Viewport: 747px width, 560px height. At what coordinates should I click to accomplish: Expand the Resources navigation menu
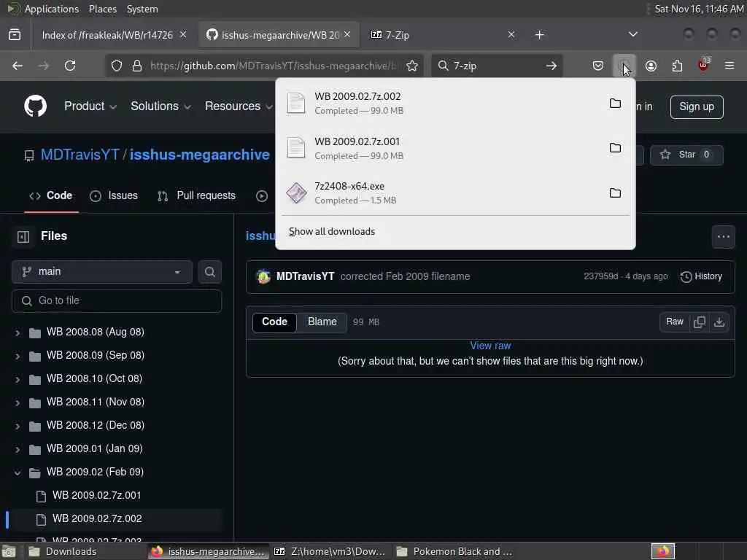[239, 106]
